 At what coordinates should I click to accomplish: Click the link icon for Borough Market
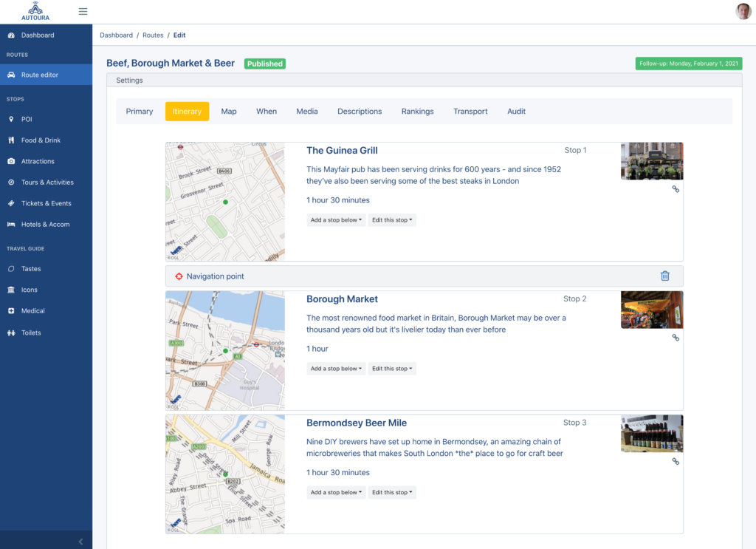pos(676,338)
